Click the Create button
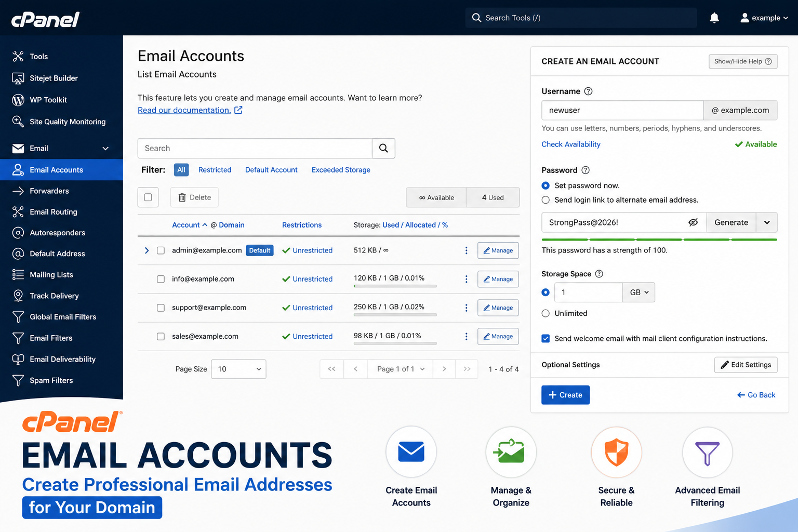798x532 pixels. click(x=565, y=395)
